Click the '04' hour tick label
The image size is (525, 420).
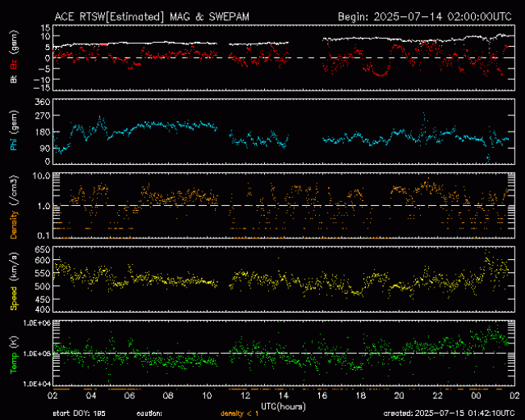click(91, 396)
